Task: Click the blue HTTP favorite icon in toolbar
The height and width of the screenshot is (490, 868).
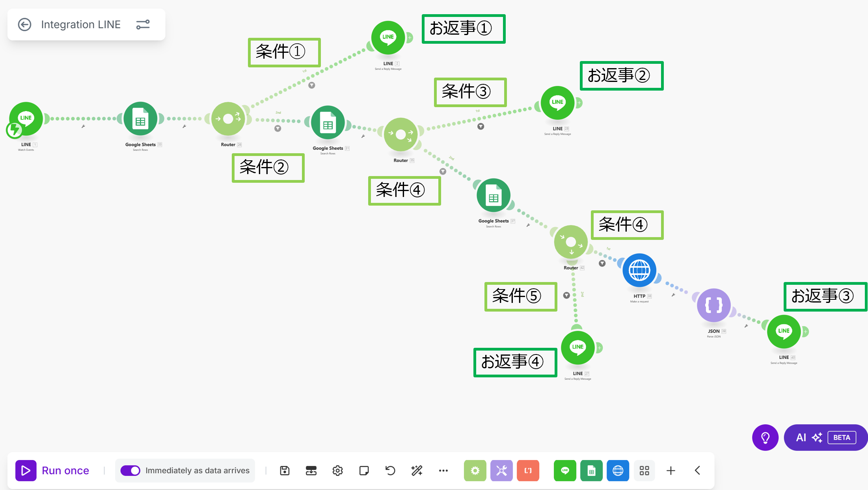Action: pos(618,470)
